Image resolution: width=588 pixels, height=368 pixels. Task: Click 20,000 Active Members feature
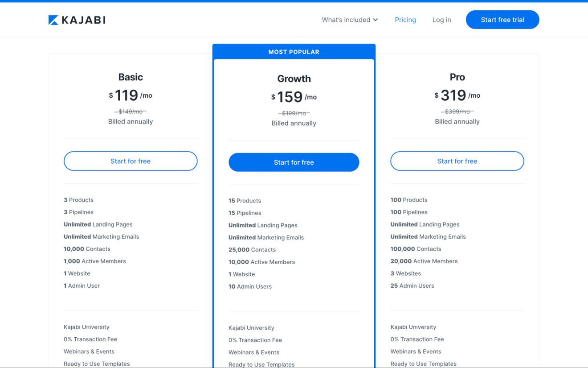424,261
